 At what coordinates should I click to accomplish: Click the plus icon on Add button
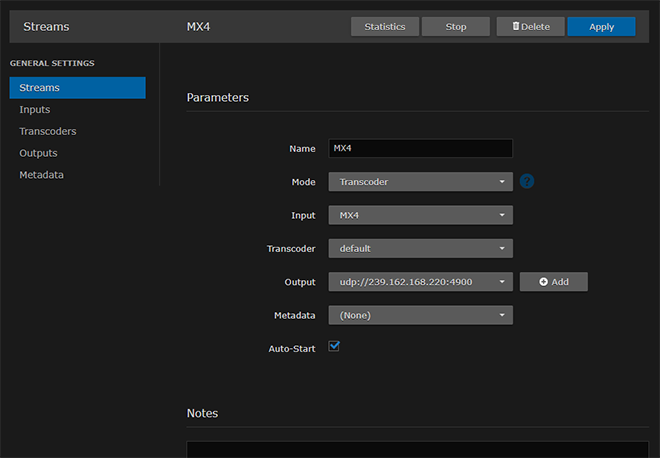(x=544, y=282)
